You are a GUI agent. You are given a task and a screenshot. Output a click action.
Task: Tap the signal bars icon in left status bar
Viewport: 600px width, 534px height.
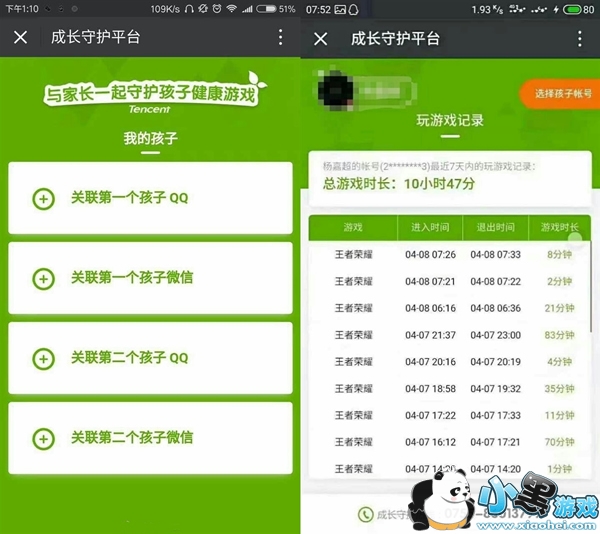point(247,8)
